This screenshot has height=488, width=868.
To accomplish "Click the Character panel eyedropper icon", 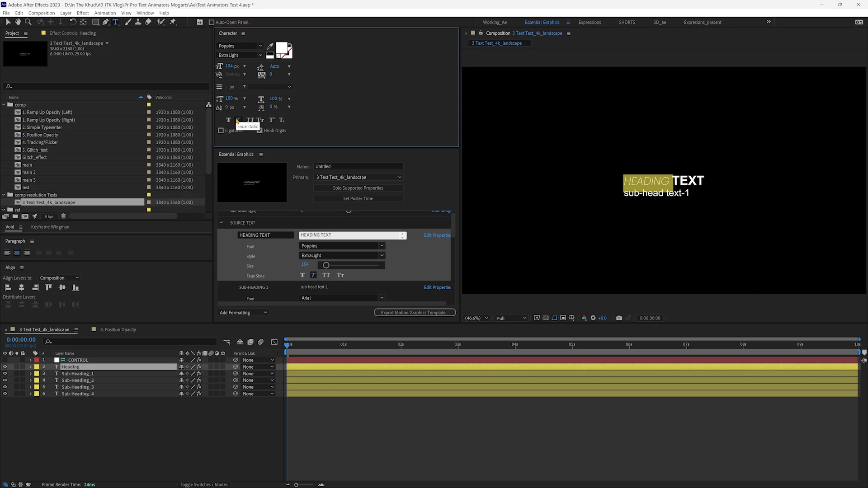I will point(270,46).
